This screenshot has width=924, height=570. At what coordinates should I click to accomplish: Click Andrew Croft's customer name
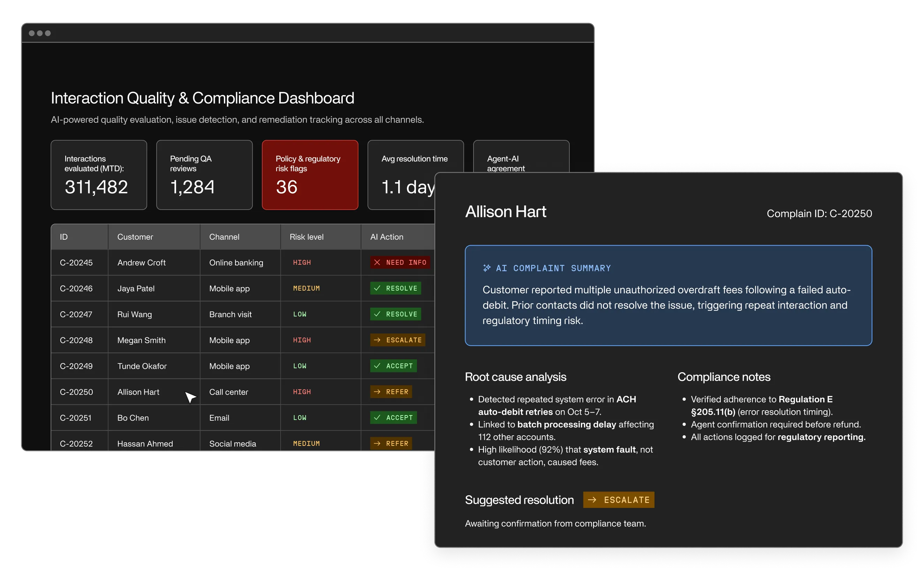click(141, 263)
